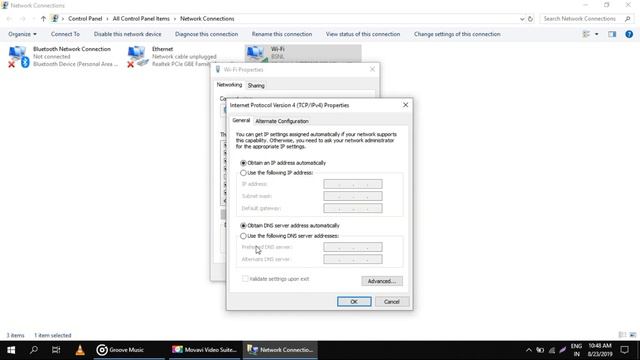Click the Preferred DNS server field
640x360 pixels.
tap(353, 247)
